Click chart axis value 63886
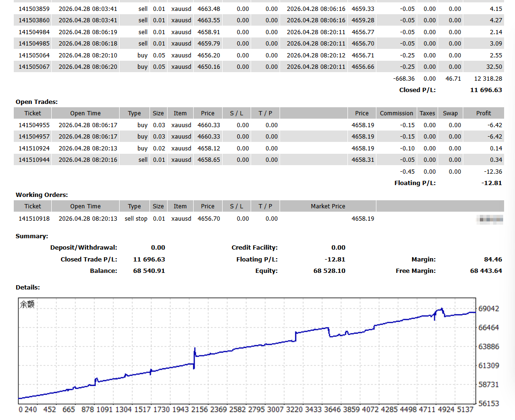This screenshot has height=420, width=515. pyautogui.click(x=488, y=347)
